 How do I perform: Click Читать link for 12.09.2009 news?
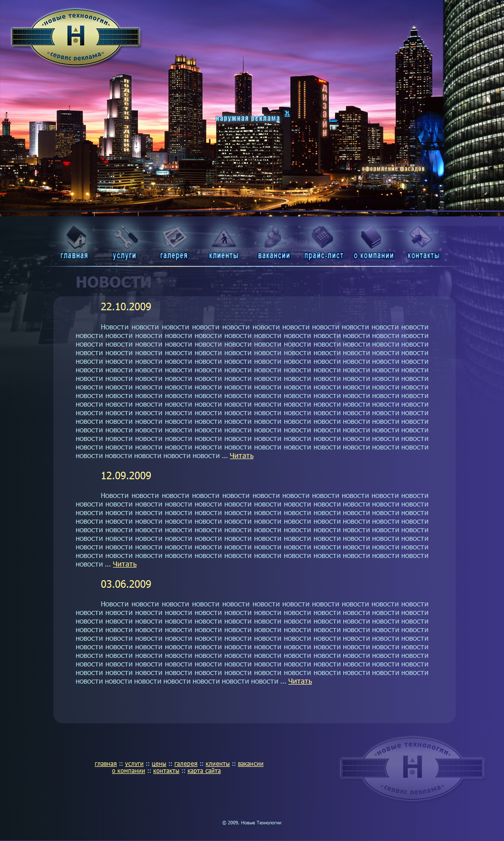[x=124, y=564]
